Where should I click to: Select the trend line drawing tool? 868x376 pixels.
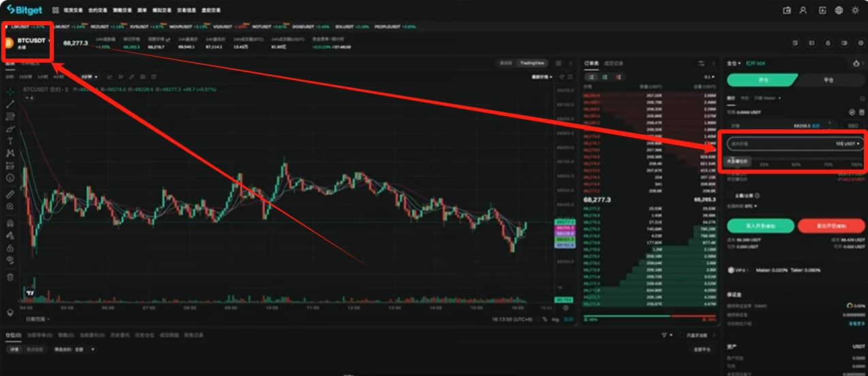(x=10, y=104)
